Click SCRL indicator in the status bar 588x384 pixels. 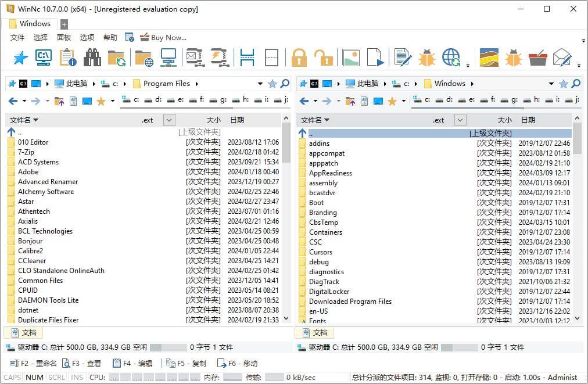pos(56,377)
